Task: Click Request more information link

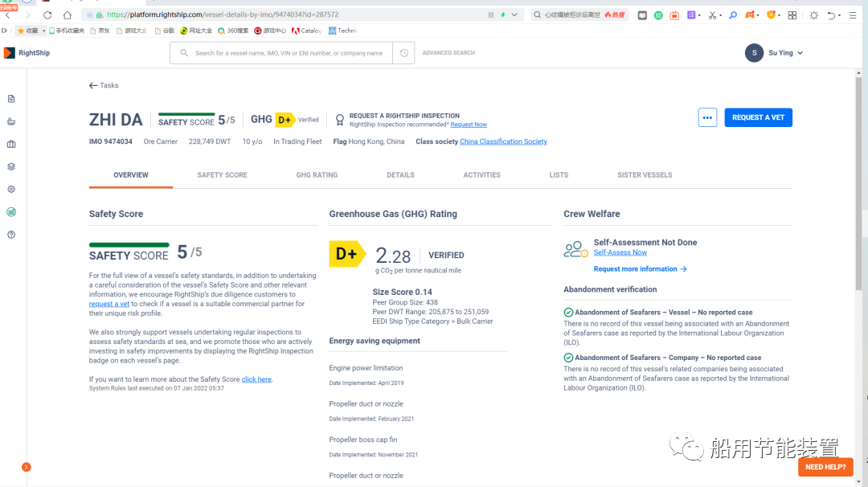Action: [x=640, y=269]
